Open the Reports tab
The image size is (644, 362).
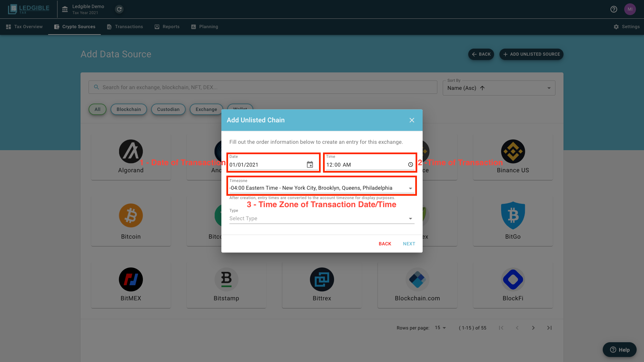pos(167,27)
